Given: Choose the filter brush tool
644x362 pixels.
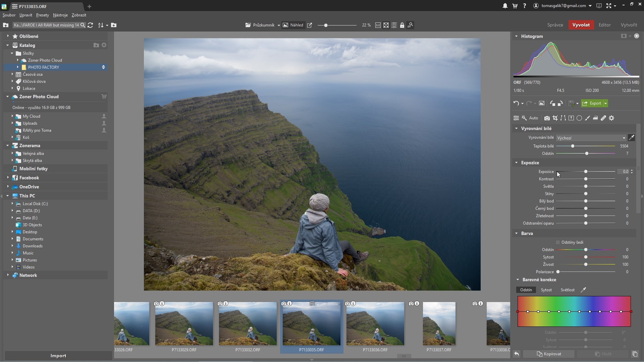Looking at the screenshot, I should [x=587, y=118].
